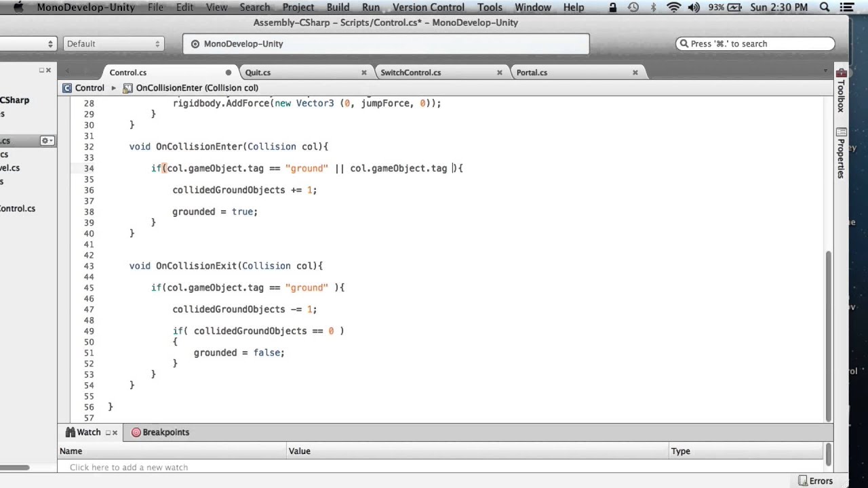
Task: Click the solution pad horizontal scrollbar
Action: (x=14, y=467)
